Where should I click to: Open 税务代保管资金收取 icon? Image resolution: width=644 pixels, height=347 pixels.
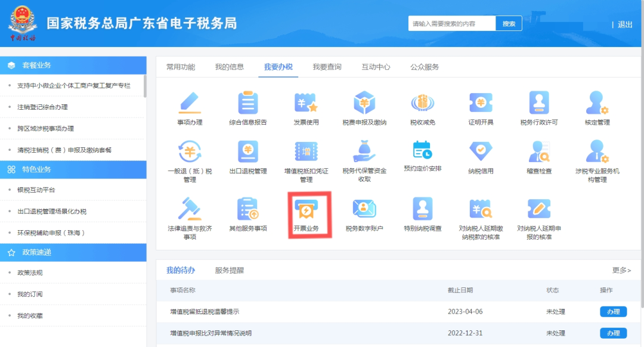click(x=364, y=151)
